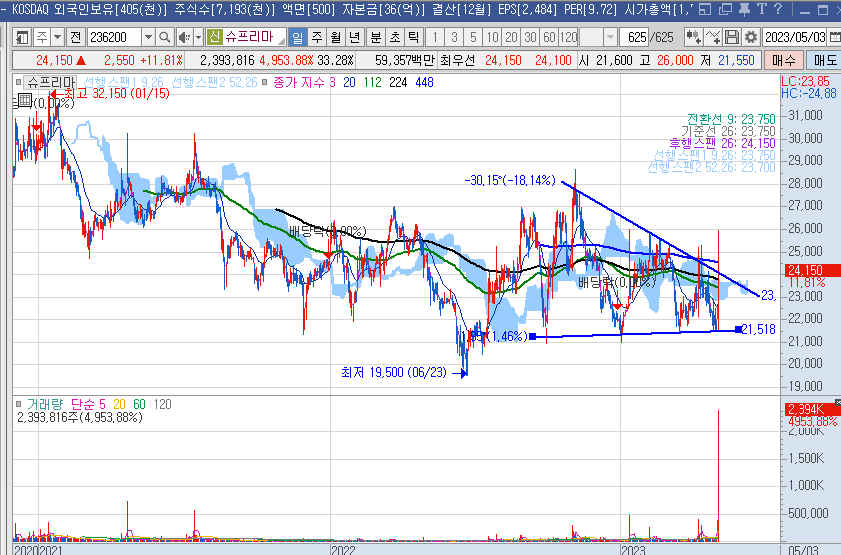Click the 주 market selector button

[42, 38]
